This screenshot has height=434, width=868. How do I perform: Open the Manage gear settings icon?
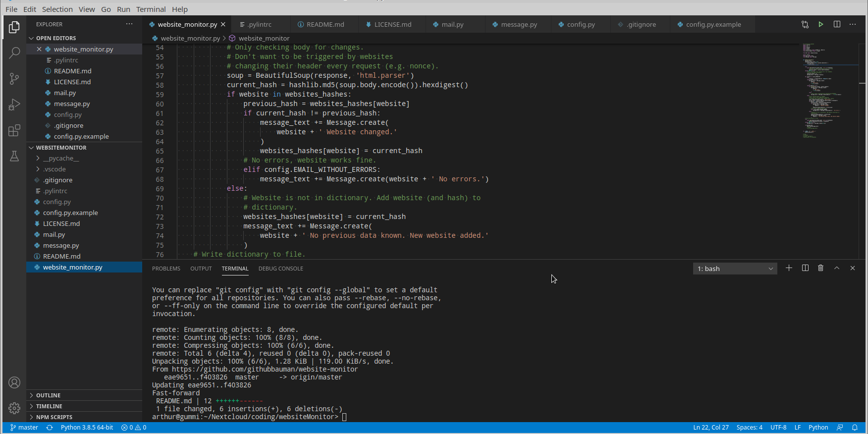tap(14, 408)
